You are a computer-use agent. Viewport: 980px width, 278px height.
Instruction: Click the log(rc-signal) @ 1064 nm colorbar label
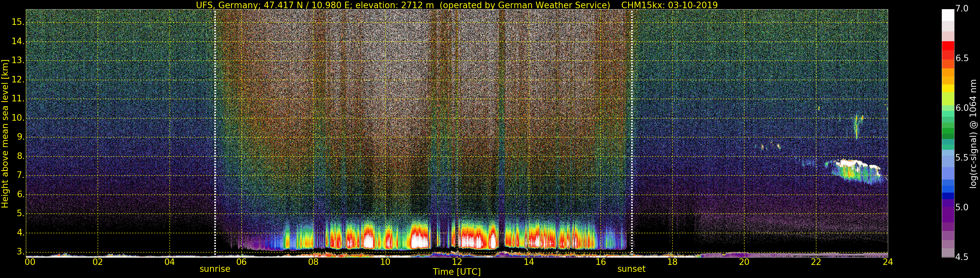973,133
